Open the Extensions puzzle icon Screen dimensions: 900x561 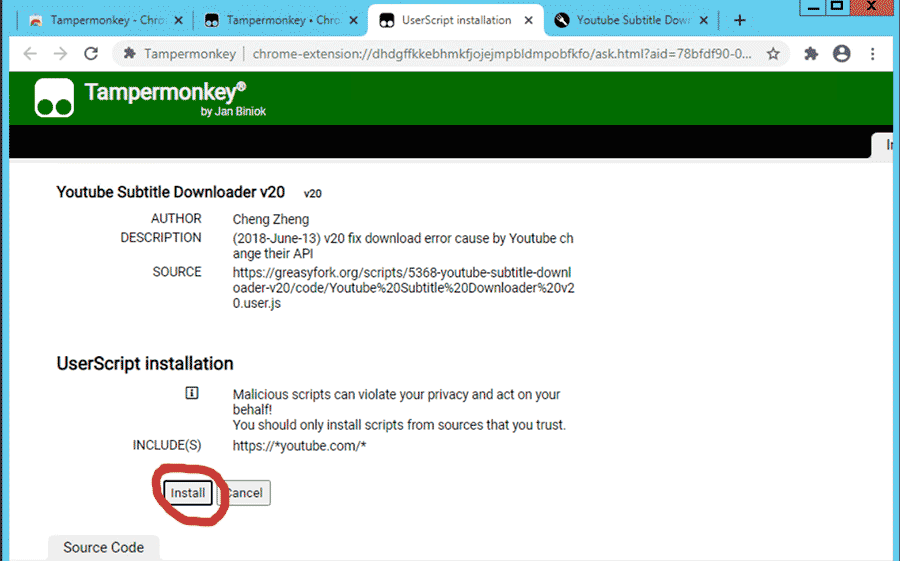[x=810, y=53]
